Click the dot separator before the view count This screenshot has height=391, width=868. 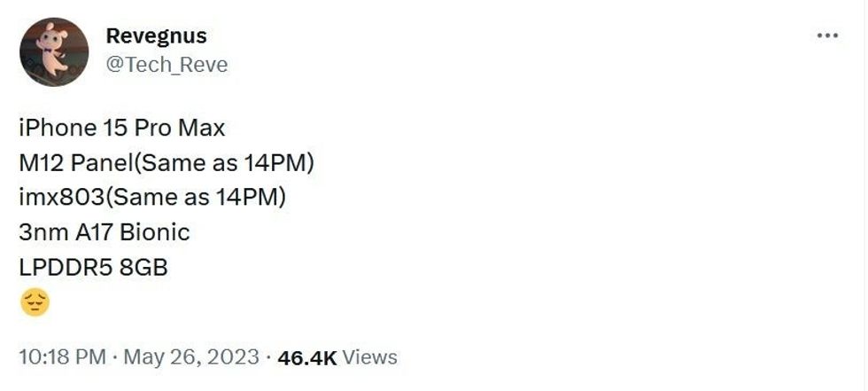pos(267,357)
